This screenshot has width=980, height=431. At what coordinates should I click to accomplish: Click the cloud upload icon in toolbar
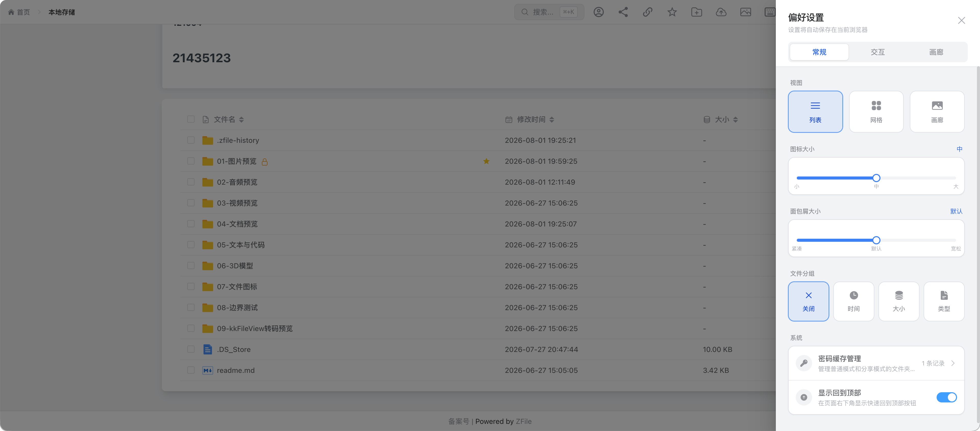tap(721, 12)
